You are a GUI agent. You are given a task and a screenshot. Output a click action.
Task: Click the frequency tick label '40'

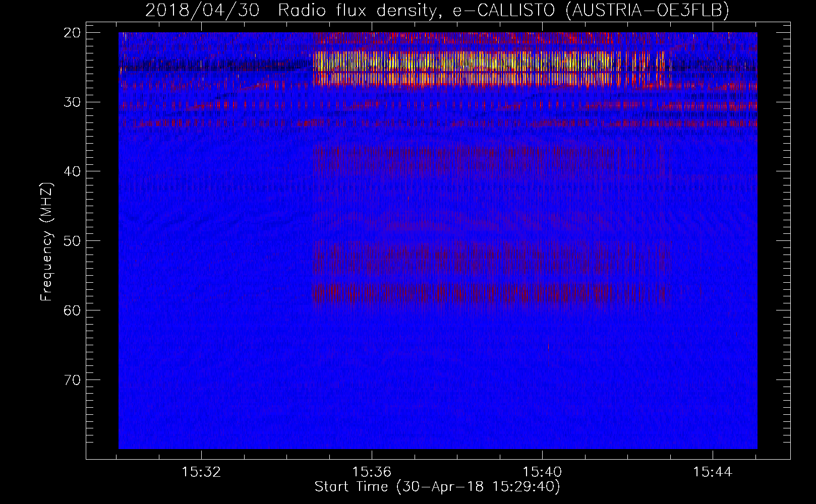pyautogui.click(x=72, y=171)
